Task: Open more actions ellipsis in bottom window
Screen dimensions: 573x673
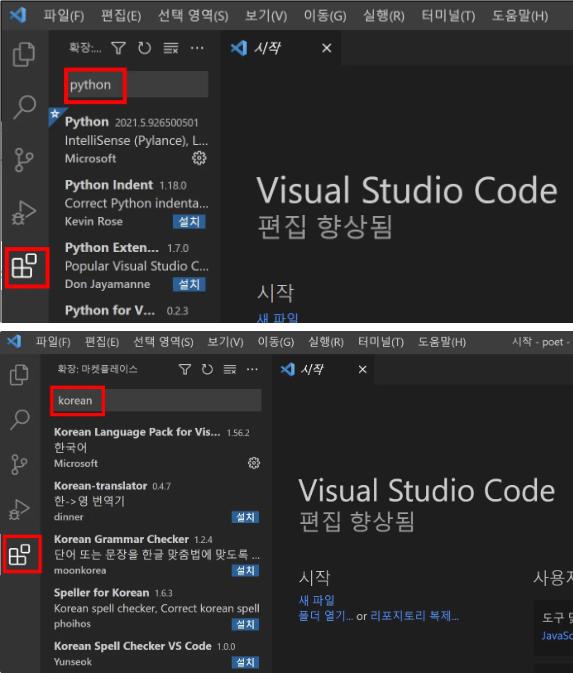Action: tap(252, 370)
